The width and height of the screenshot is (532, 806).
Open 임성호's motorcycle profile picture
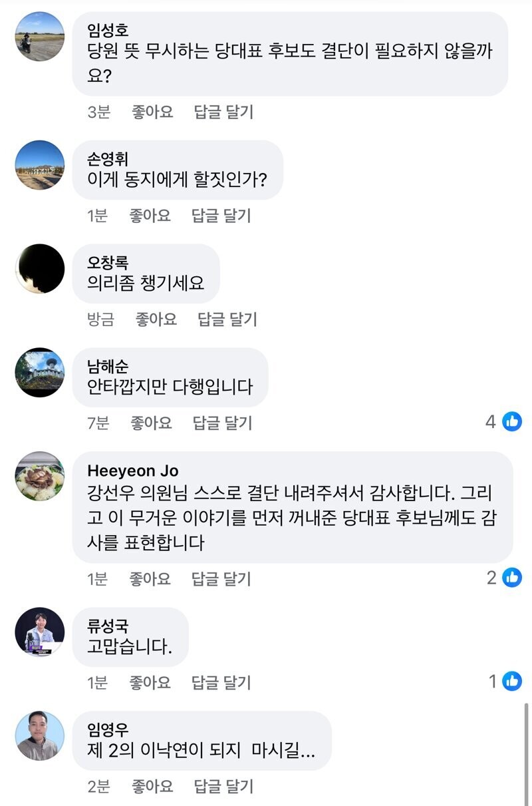tap(40, 37)
